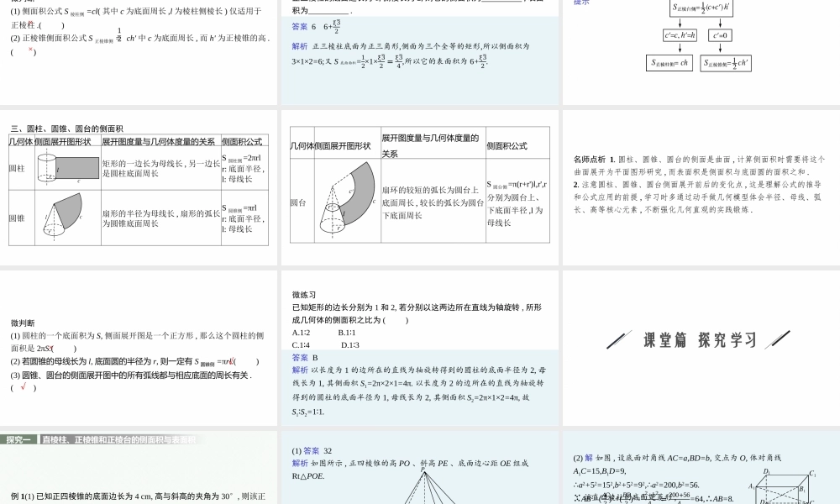The width and height of the screenshot is (840, 504).
Task: Click the S正棱台侧 formula box in the flowchart
Action: click(x=700, y=9)
